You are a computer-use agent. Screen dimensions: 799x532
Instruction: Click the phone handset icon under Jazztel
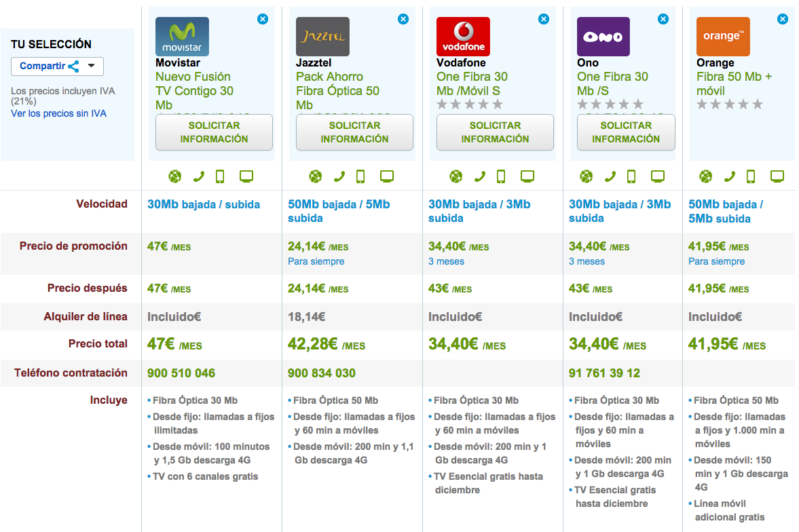pos(339,176)
